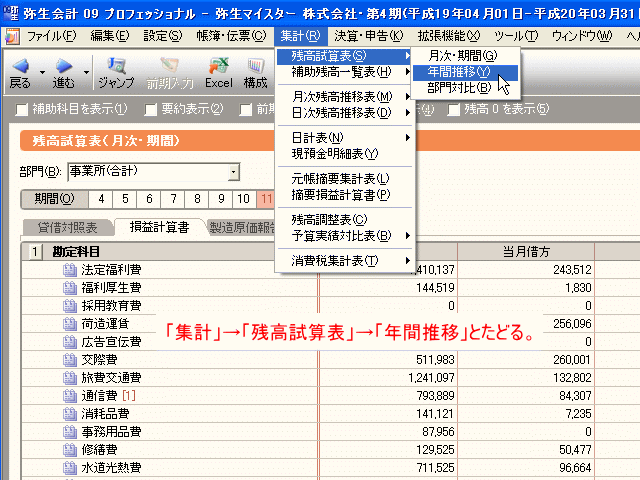This screenshot has width=640, height=480.
Task: Open the 構成 chart icon
Action: pos(256,65)
